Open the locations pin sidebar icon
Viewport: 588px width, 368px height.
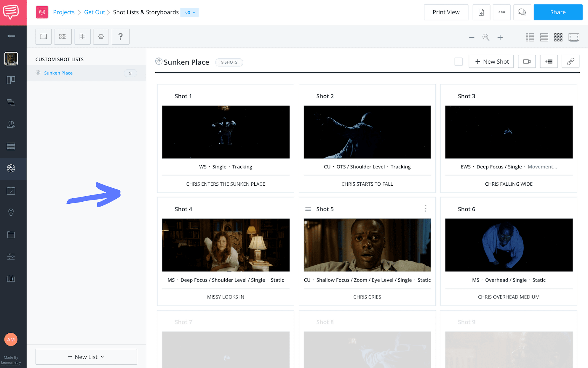tap(11, 213)
